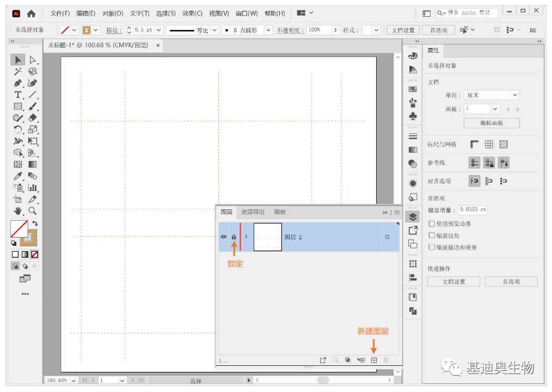Toggle visibility eye of 图层 2
Image resolution: width=552 pixels, height=392 pixels.
tap(224, 237)
